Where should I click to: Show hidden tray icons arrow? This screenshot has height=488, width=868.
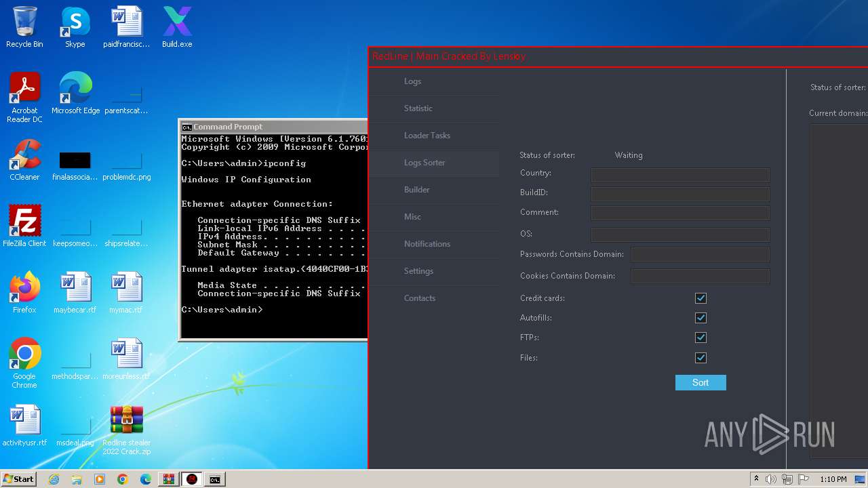(757, 479)
